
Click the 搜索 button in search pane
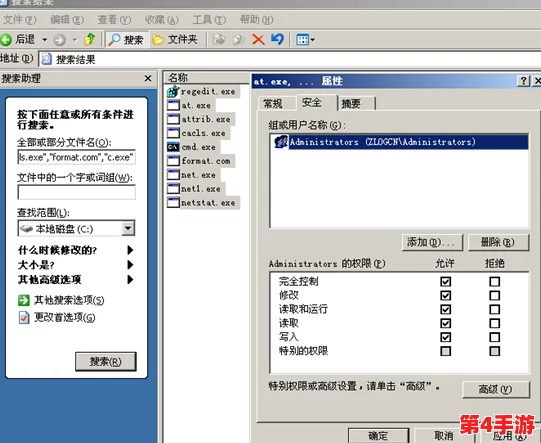coord(106,362)
